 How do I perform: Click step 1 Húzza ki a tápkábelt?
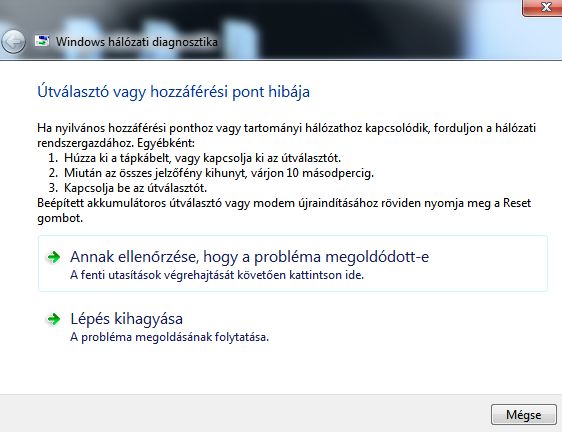point(195,158)
